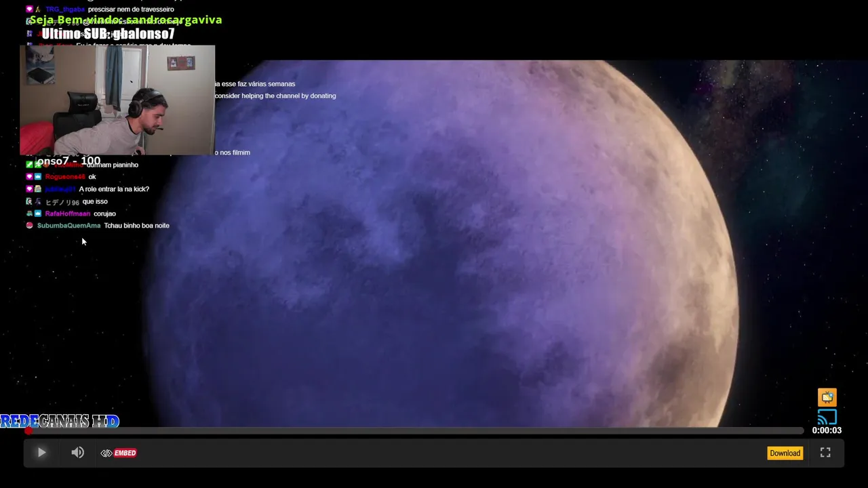Open the blue Chromecast cast icon

[827, 416]
